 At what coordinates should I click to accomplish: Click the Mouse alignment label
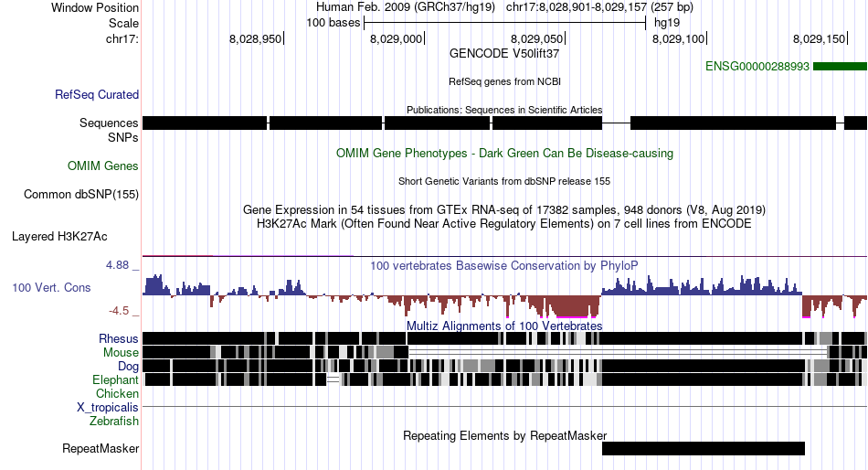point(121,353)
